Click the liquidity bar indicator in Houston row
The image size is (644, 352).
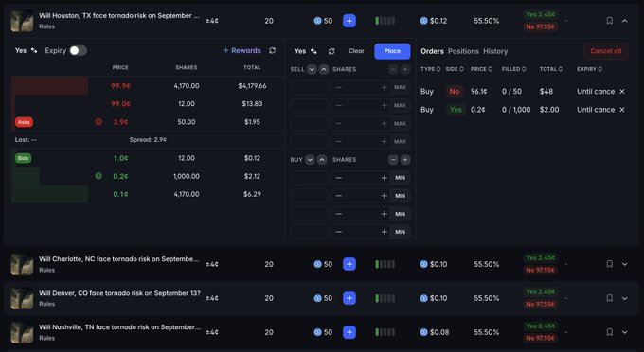385,21
